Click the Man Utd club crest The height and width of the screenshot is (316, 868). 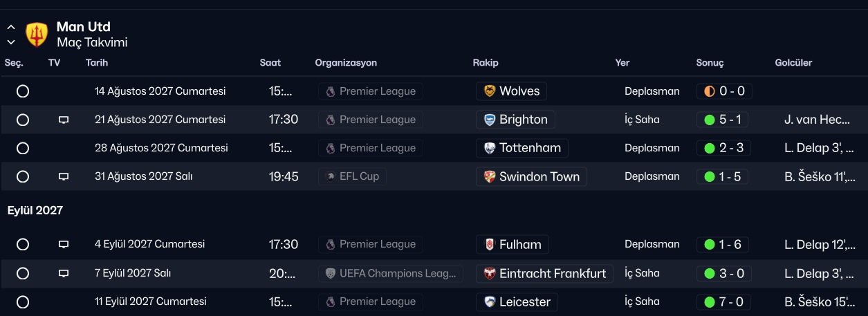click(37, 35)
